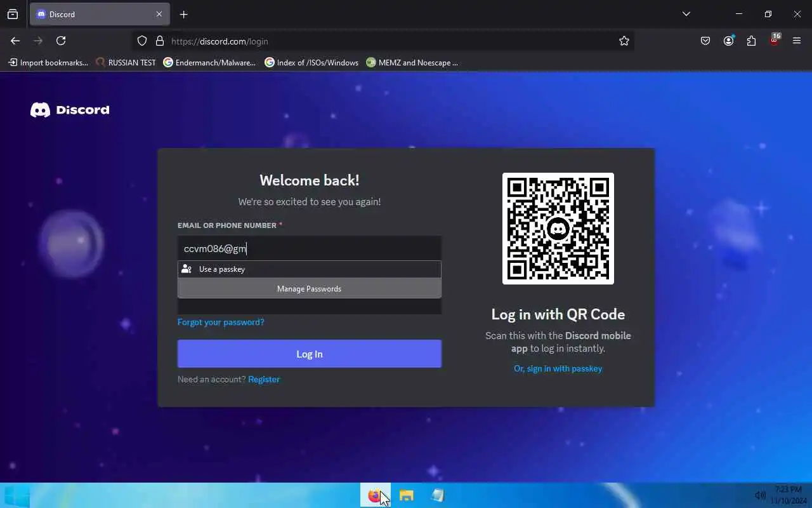The width and height of the screenshot is (812, 508).
Task: Open the extensions puzzle icon
Action: pyautogui.click(x=751, y=41)
